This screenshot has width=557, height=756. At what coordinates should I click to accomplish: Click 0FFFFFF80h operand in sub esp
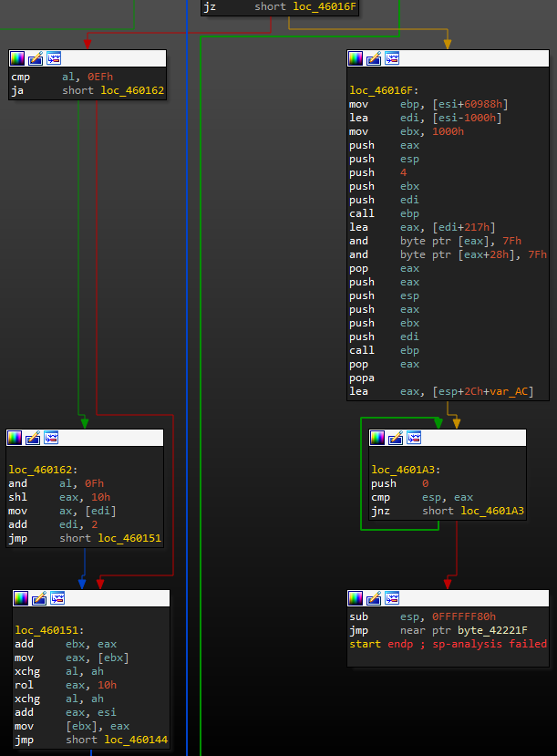point(463,617)
